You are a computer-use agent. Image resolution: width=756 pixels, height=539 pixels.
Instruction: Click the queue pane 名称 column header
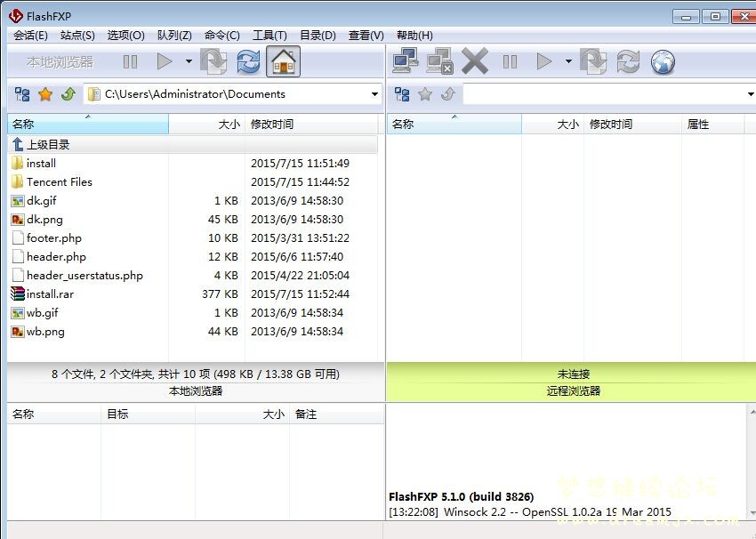click(x=54, y=414)
